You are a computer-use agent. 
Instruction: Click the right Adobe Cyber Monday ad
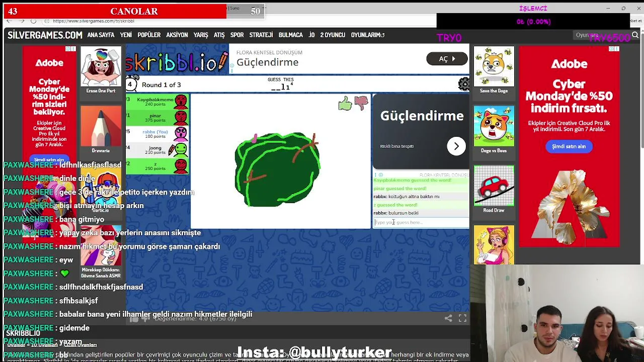569,146
